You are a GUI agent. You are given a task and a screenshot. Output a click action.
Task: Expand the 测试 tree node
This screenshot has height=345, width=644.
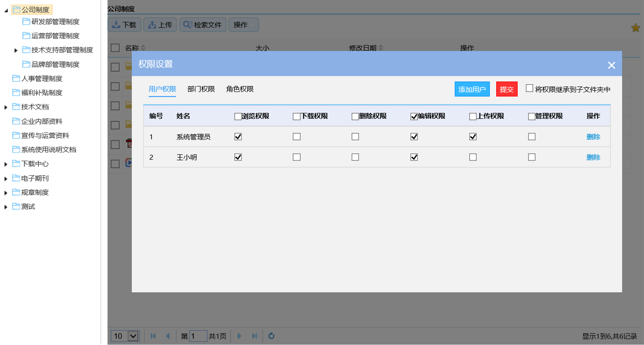6,207
